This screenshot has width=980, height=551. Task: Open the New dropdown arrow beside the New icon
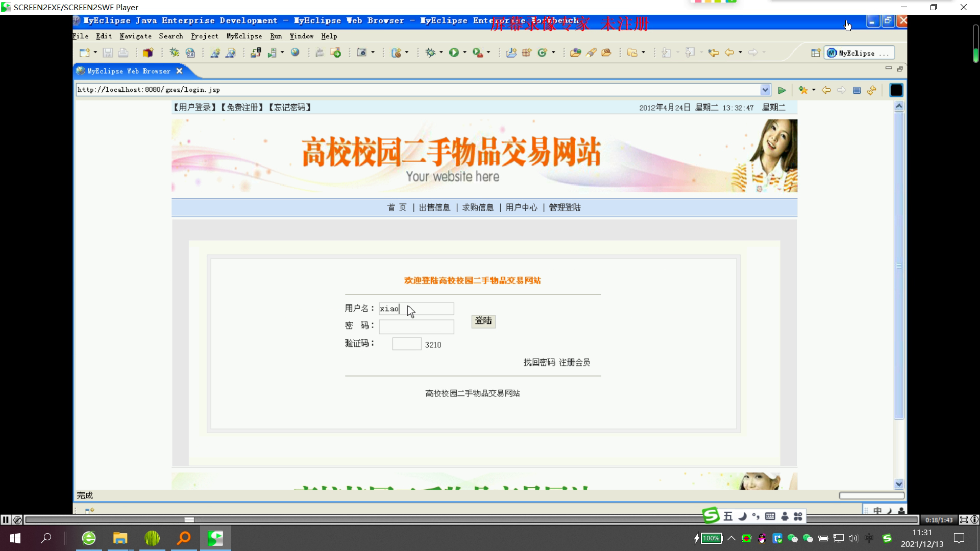[95, 53]
